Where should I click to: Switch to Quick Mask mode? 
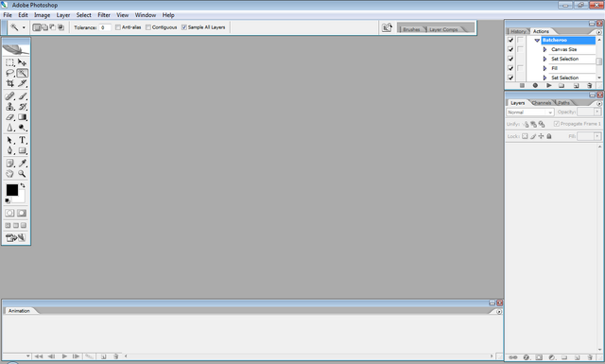coord(22,213)
